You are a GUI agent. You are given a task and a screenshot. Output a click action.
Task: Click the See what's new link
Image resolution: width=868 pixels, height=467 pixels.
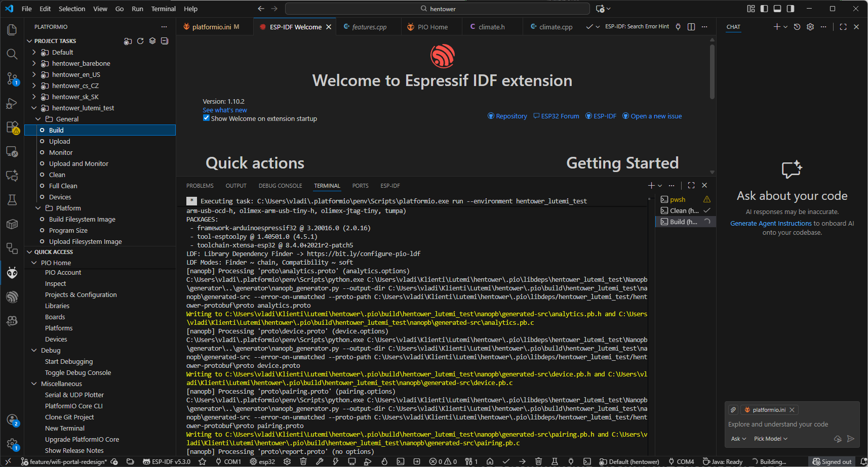pos(225,110)
